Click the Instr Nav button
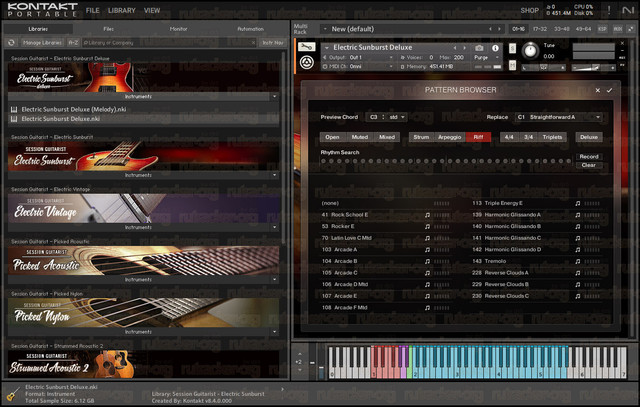Image resolution: width=640 pixels, height=407 pixels. pos(273,42)
